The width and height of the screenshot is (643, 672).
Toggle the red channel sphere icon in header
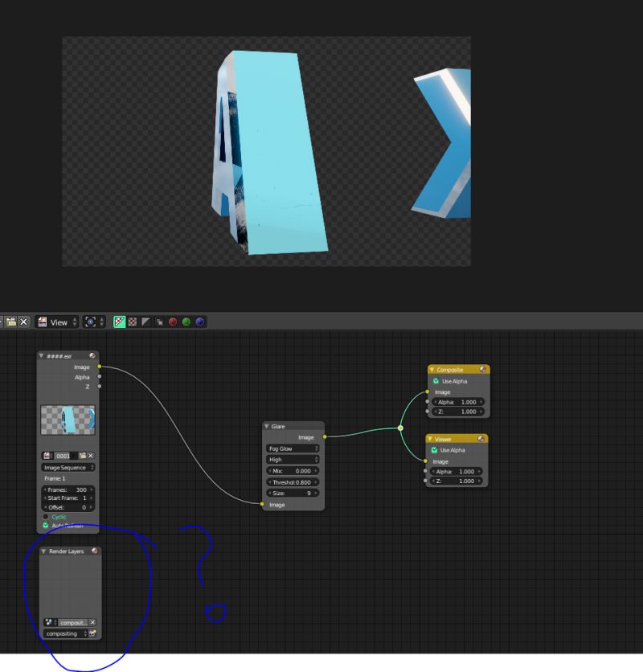pyautogui.click(x=172, y=322)
